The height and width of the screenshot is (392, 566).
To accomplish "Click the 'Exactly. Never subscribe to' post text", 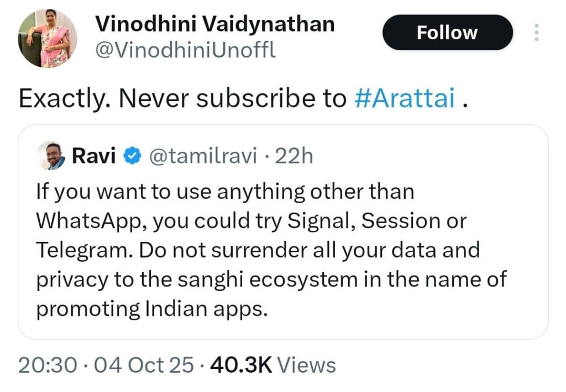I will point(182,98).
